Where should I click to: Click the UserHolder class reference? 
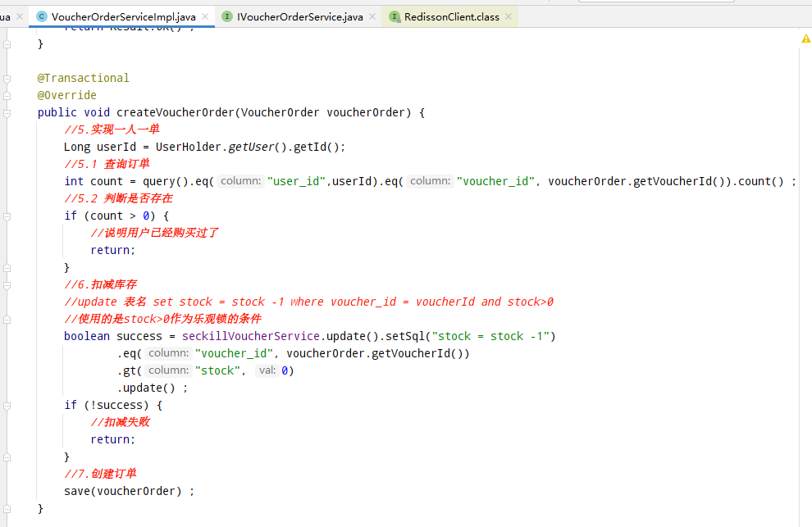[189, 147]
